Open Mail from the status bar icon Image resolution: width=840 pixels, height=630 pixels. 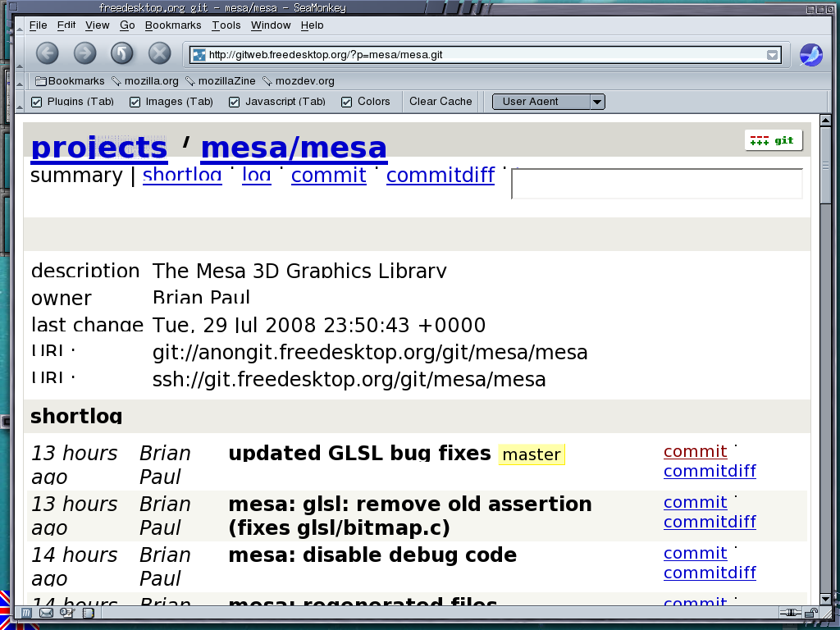tap(46, 612)
